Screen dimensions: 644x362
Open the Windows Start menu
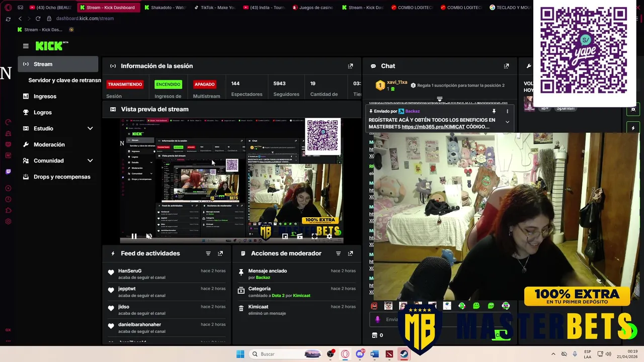point(240,354)
